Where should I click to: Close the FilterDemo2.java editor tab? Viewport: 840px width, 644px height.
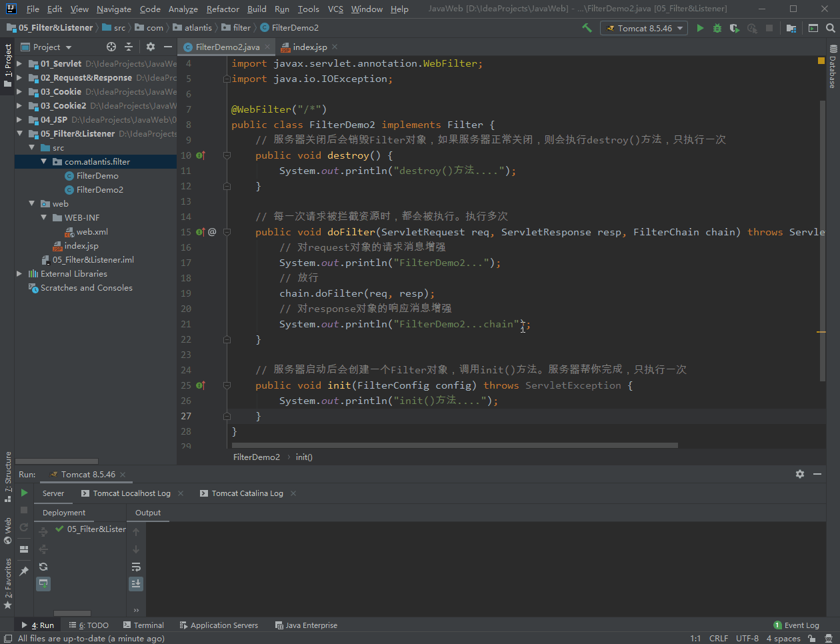coord(267,47)
